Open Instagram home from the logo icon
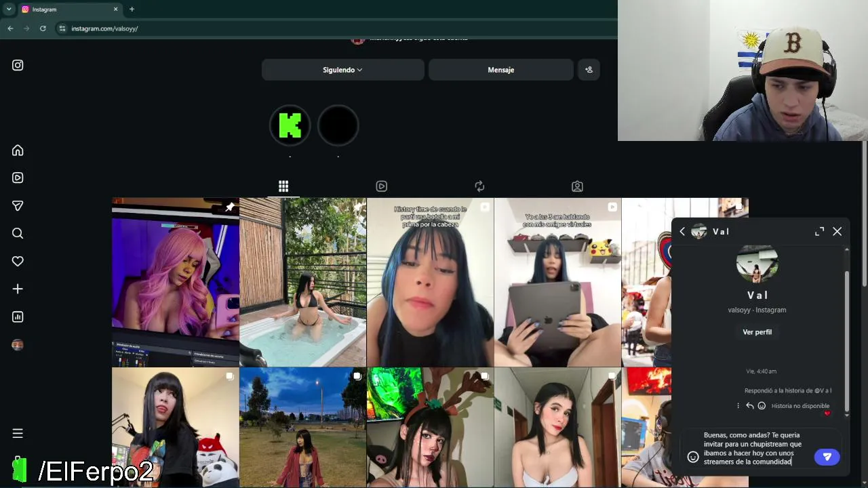Image resolution: width=868 pixels, height=488 pixels. click(x=18, y=65)
